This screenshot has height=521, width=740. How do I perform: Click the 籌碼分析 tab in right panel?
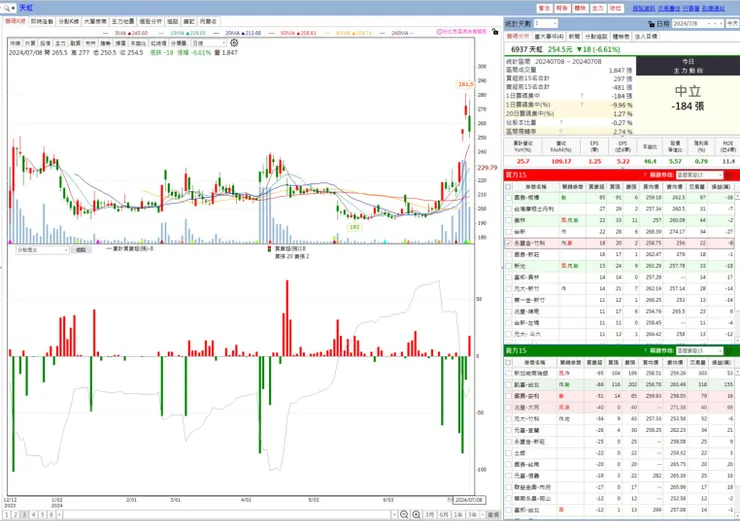(x=518, y=36)
